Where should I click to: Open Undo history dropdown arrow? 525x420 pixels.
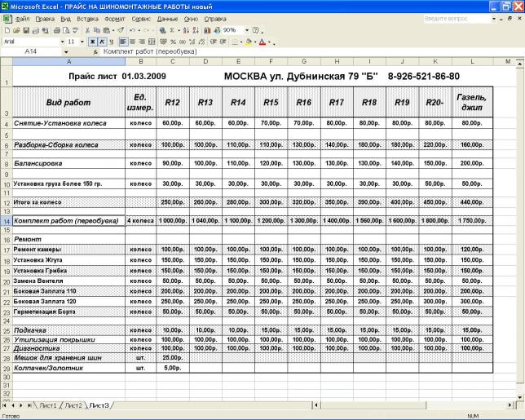click(x=139, y=30)
